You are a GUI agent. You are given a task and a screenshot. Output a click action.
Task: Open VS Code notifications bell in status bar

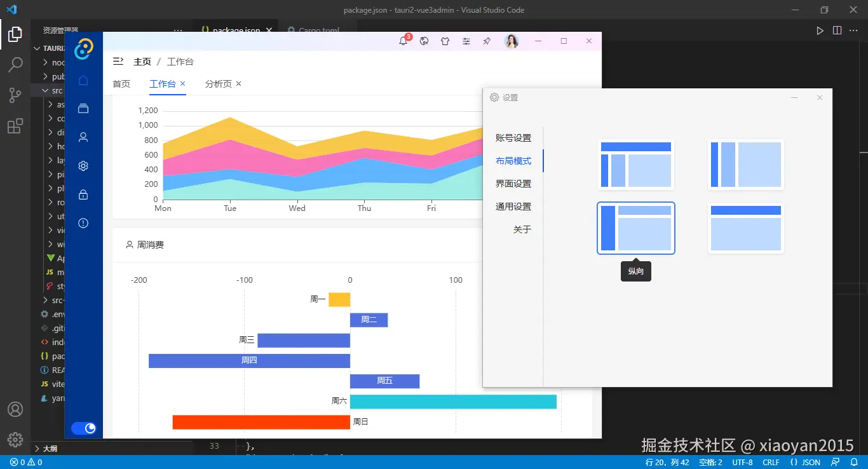coord(854,462)
